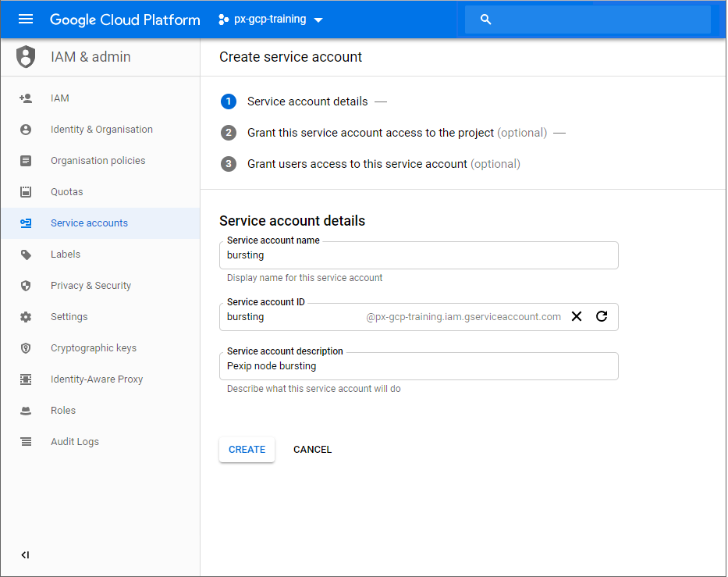The height and width of the screenshot is (577, 728).
Task: Click the Cryptographic keys shield icon
Action: (x=26, y=348)
